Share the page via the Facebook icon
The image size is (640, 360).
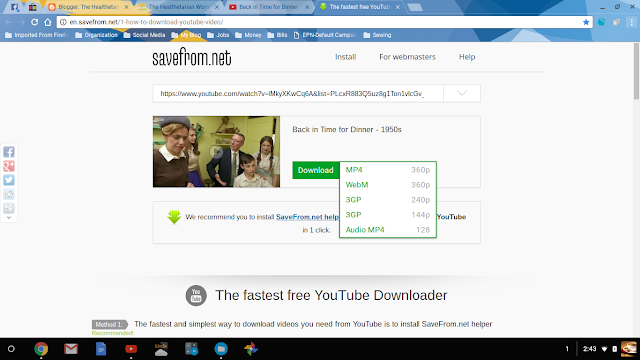[x=9, y=152]
